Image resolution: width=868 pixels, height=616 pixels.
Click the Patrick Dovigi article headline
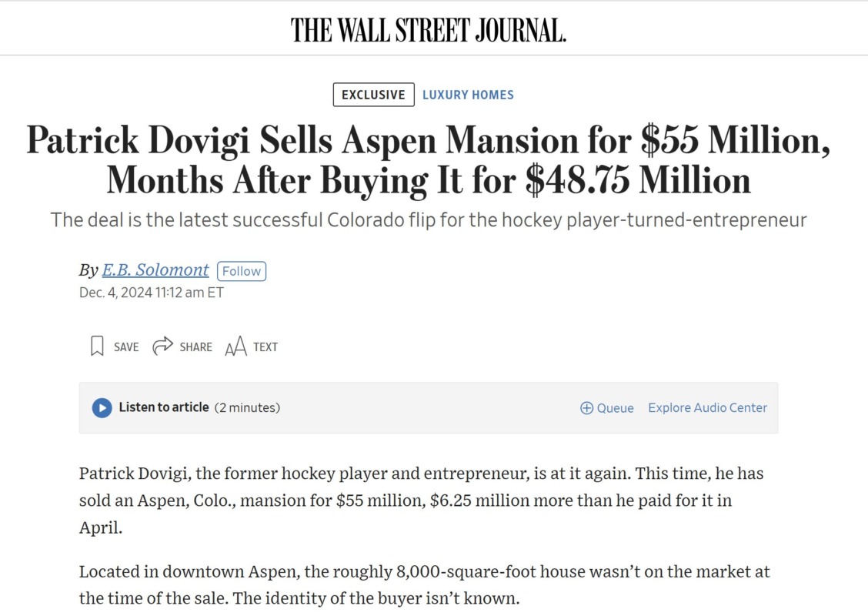(x=428, y=159)
